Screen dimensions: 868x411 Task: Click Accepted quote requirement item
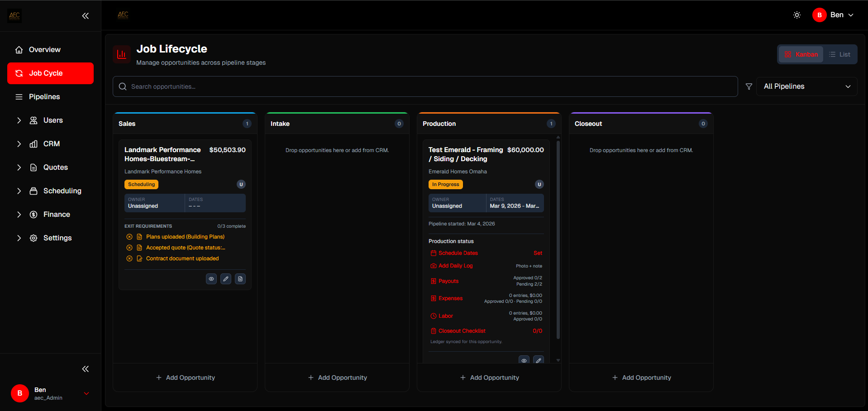point(185,248)
